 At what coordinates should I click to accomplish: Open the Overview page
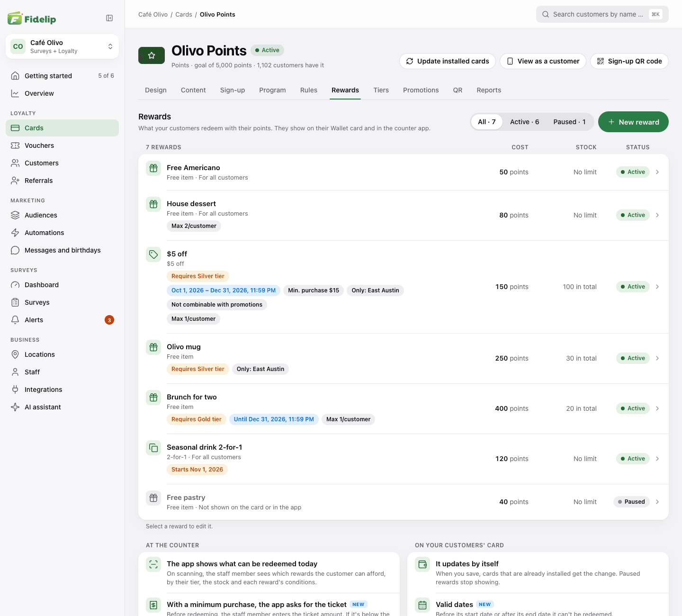(x=62, y=93)
